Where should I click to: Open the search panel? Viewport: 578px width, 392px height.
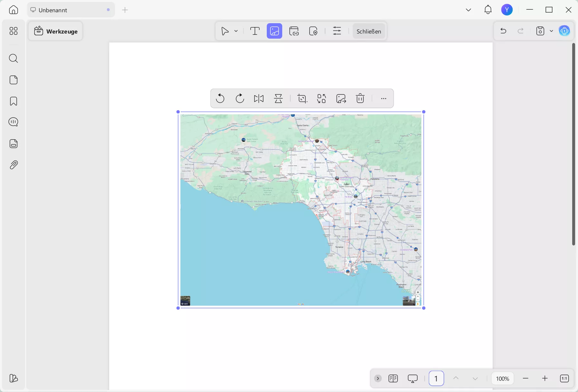click(x=14, y=58)
